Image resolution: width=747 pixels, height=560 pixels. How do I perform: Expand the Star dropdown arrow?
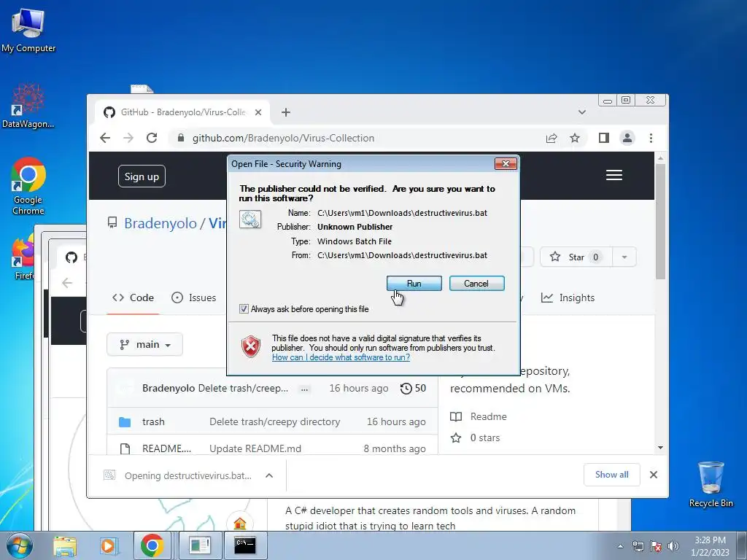click(x=624, y=257)
